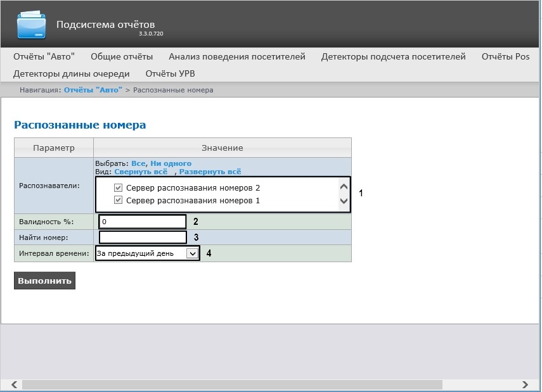Expand all recognizers via Развернуть всё
The width and height of the screenshot is (542, 392).
pos(210,172)
